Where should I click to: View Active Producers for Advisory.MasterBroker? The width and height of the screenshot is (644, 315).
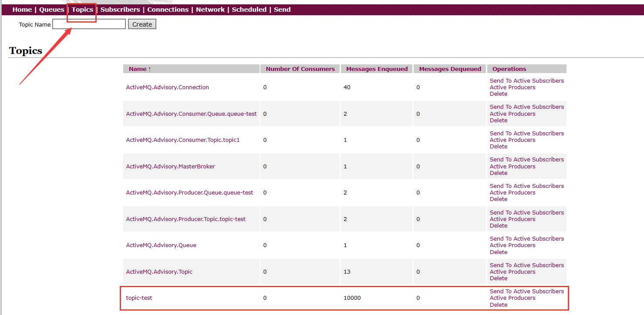pos(513,167)
